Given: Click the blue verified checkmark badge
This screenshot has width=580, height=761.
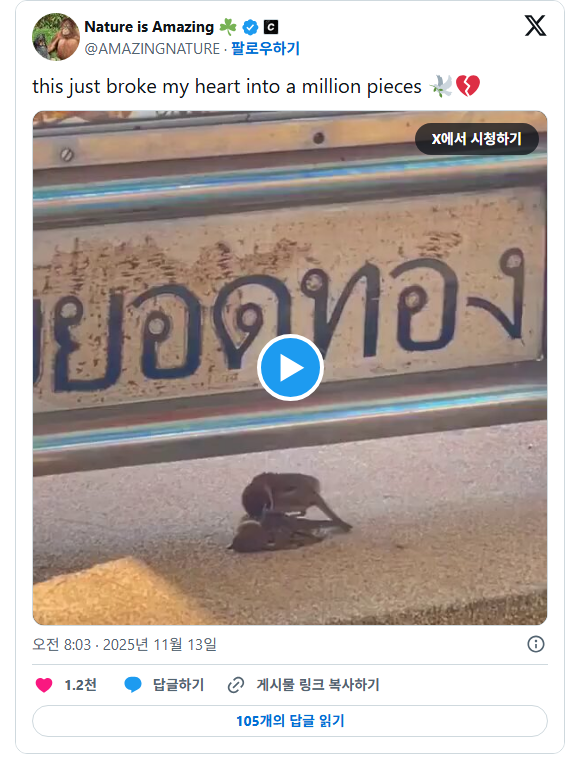Looking at the screenshot, I should click(250, 28).
